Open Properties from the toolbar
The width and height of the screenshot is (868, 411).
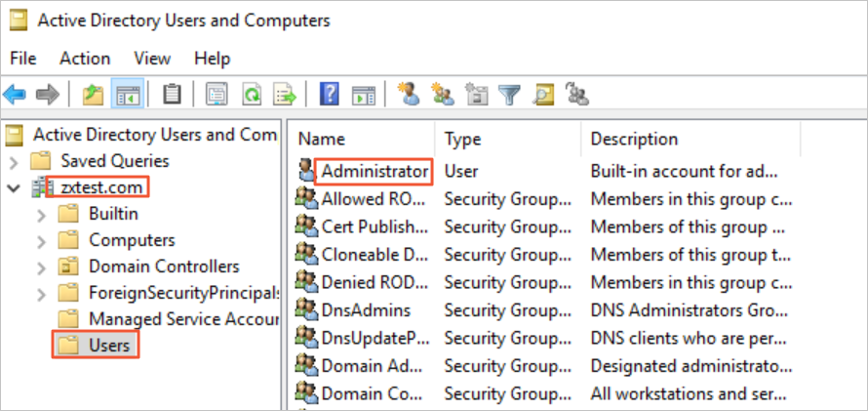point(217,95)
